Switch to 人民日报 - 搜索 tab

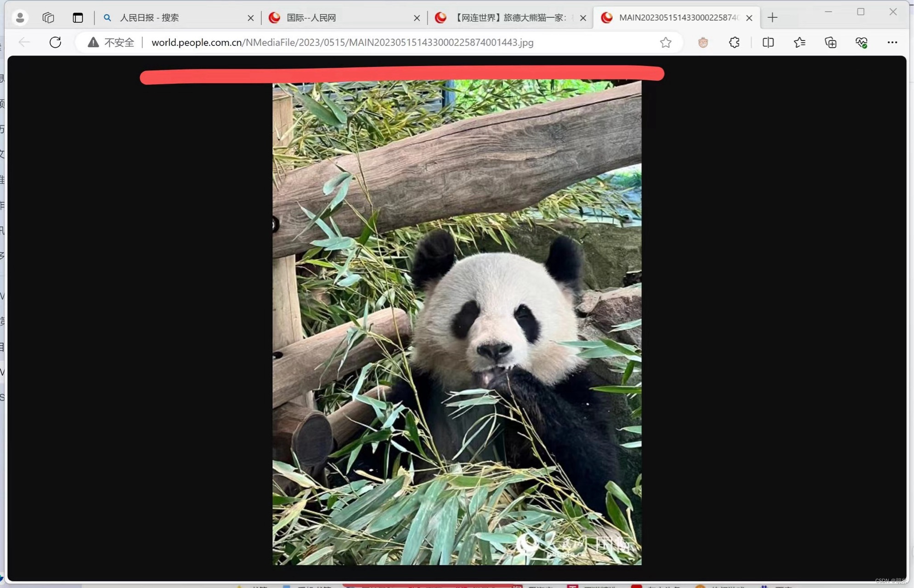[175, 17]
